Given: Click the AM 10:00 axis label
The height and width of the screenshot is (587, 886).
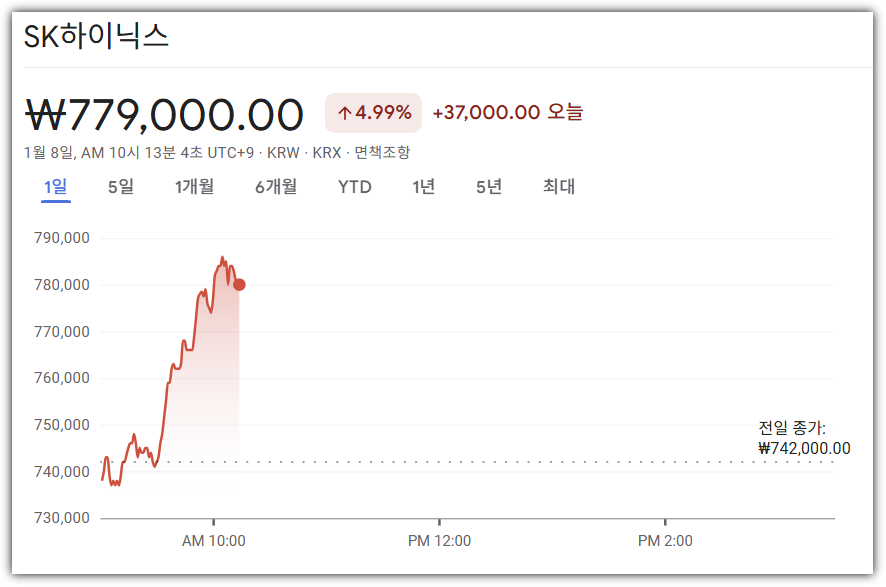Looking at the screenshot, I should 216,540.
